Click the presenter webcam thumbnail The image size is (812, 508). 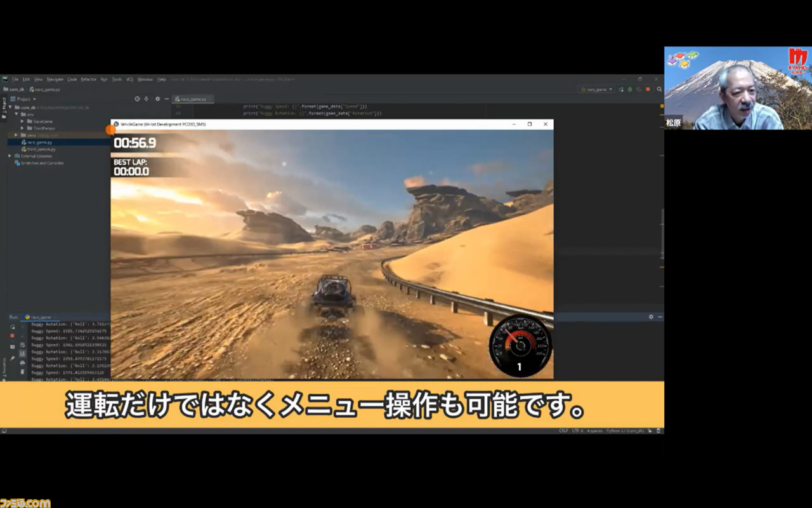click(738, 88)
